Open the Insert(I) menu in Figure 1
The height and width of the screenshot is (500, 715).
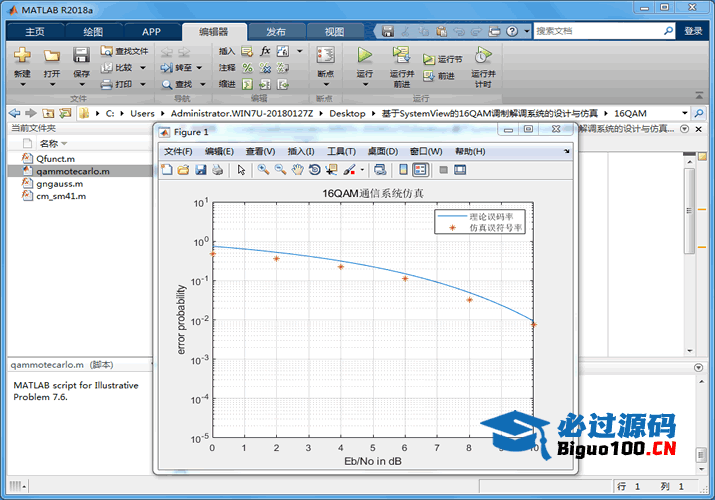(301, 151)
